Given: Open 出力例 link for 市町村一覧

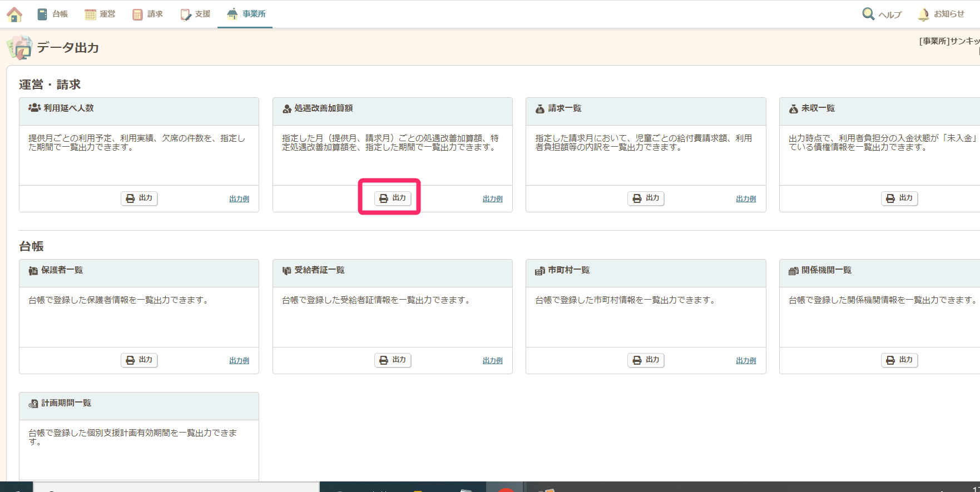Looking at the screenshot, I should pos(746,361).
